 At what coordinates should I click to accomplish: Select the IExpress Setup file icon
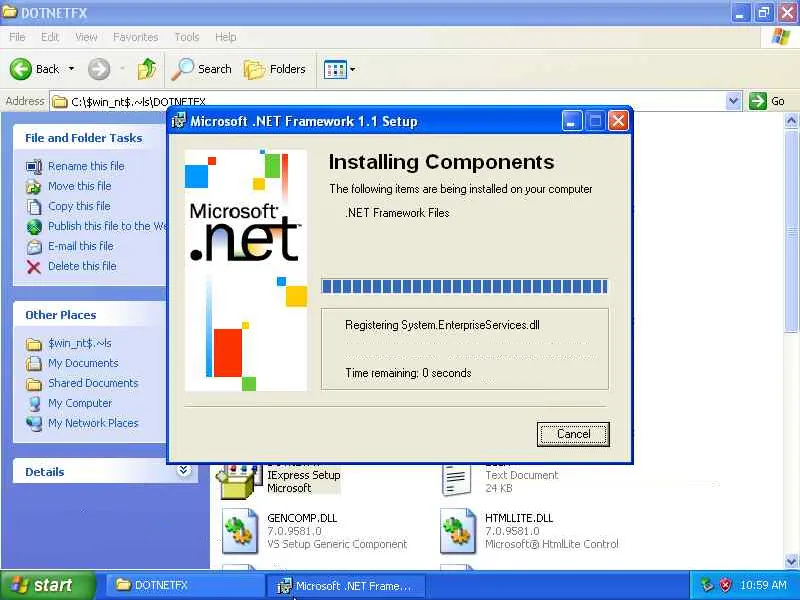[x=237, y=481]
